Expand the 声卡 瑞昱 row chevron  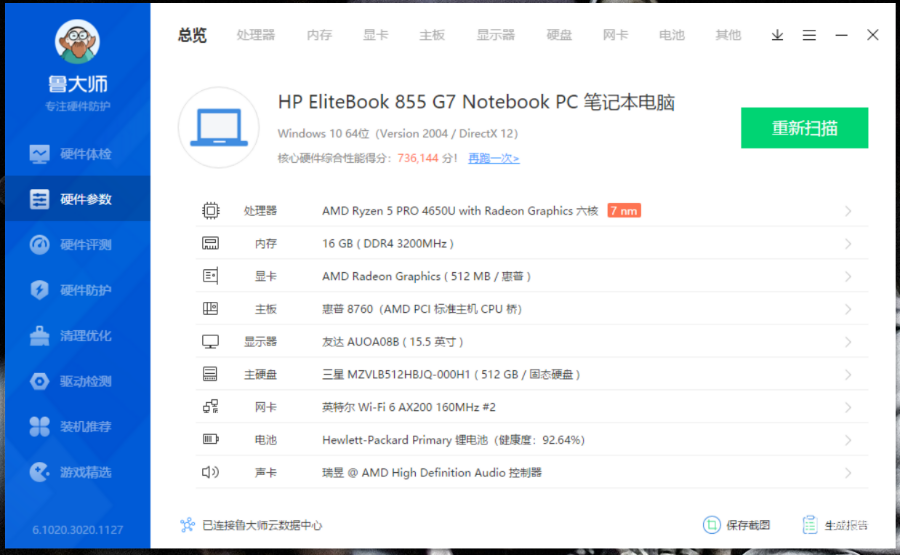point(848,473)
